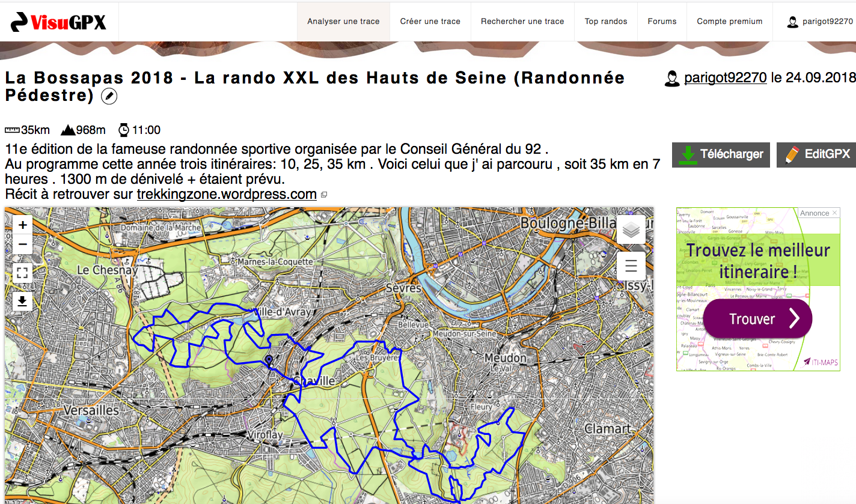Click the map download arrow icon
The image size is (856, 504).
(x=23, y=302)
